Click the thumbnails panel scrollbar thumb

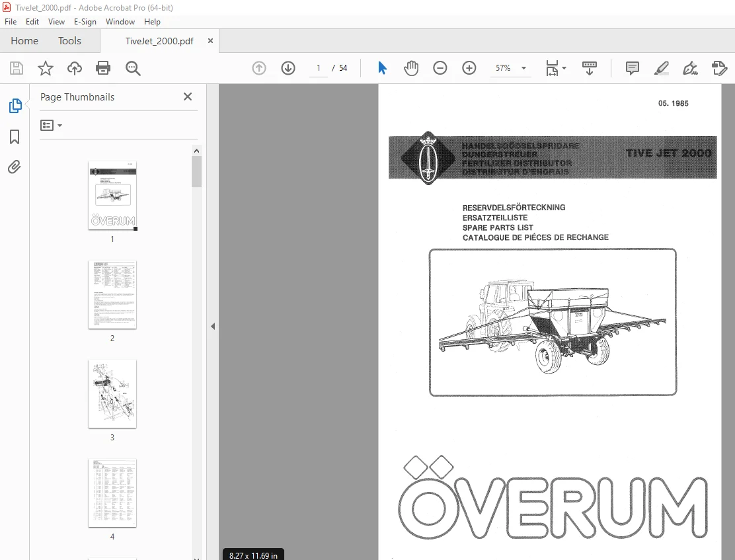coord(196,172)
